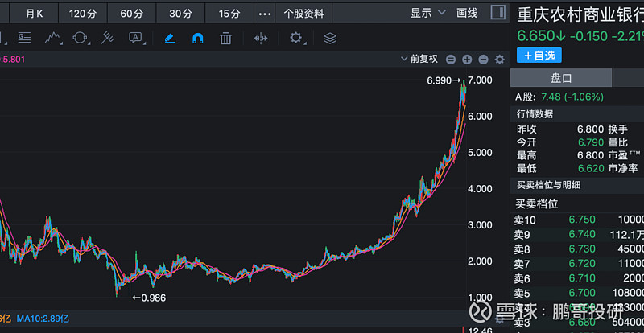Click the 卖6 price 6.710

[x=582, y=278]
